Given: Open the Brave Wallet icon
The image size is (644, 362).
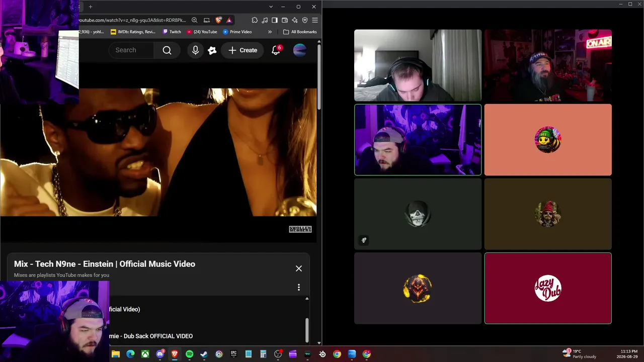Looking at the screenshot, I should [x=285, y=20].
